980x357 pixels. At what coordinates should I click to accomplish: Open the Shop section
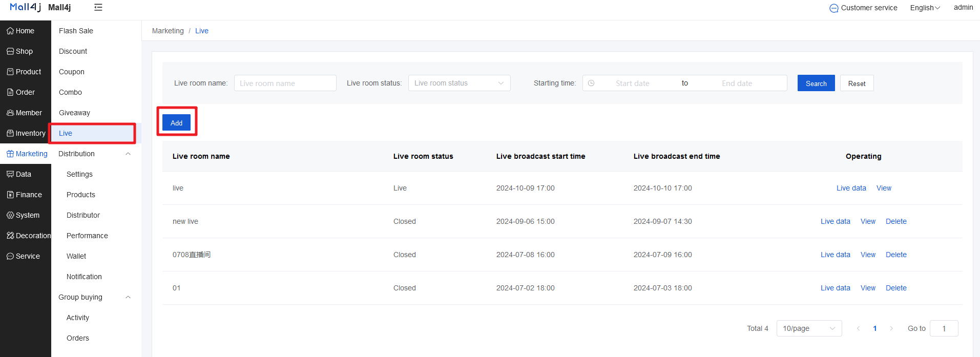[x=26, y=51]
